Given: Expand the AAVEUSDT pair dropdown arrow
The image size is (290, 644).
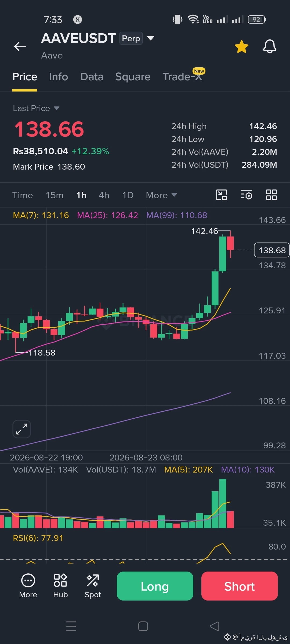Looking at the screenshot, I should 151,38.
